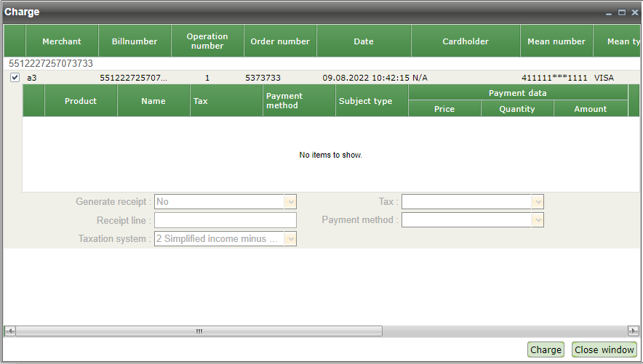The width and height of the screenshot is (643, 364).
Task: Click the horizontal scrollbar thumb
Action: coord(199,331)
